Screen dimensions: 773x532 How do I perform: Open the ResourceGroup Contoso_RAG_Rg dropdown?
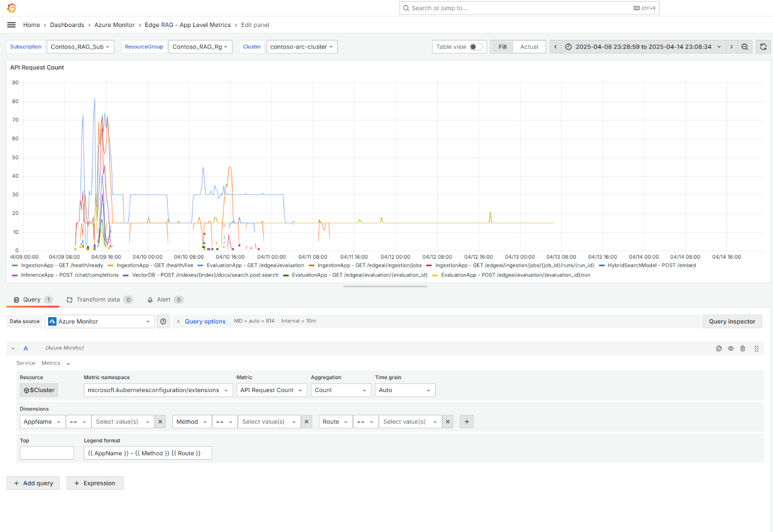click(200, 47)
